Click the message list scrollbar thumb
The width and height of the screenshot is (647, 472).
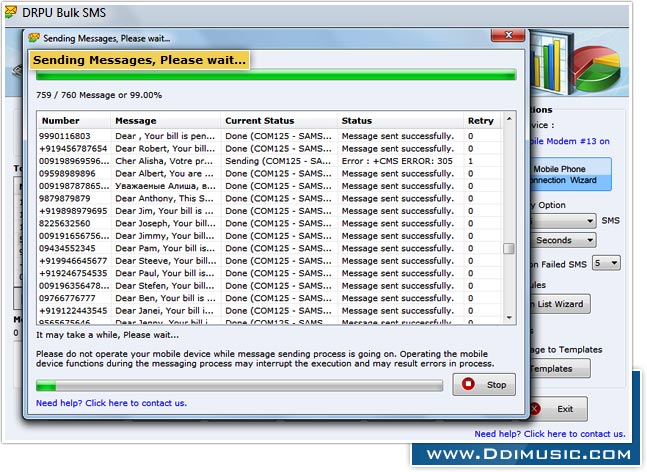pos(509,249)
